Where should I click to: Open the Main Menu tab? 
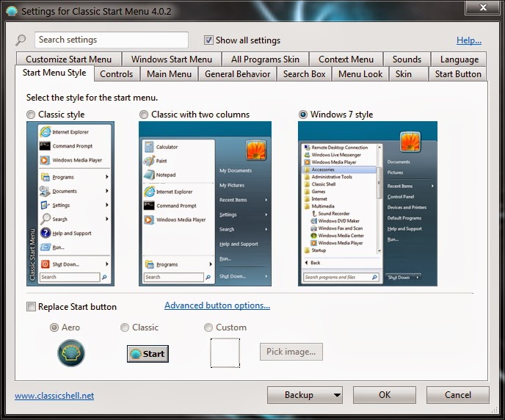[169, 74]
